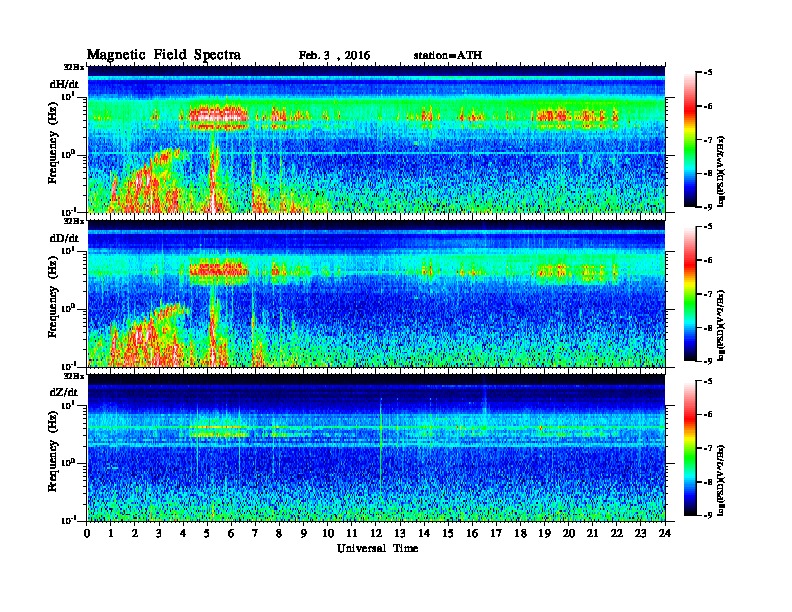Click hour 20 on the time axis
The width and height of the screenshot is (792, 612).
[569, 534]
